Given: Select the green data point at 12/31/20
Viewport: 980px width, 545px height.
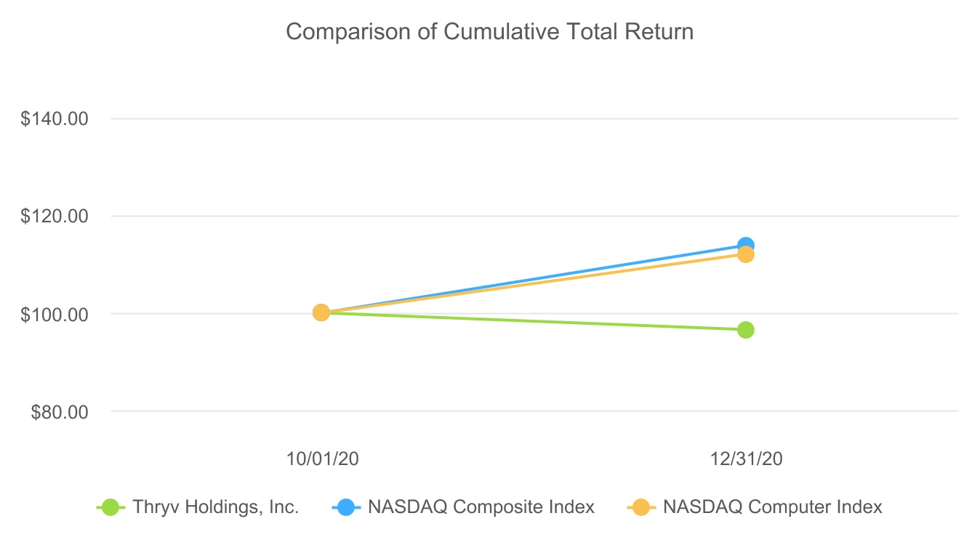Looking at the screenshot, I should [x=745, y=330].
